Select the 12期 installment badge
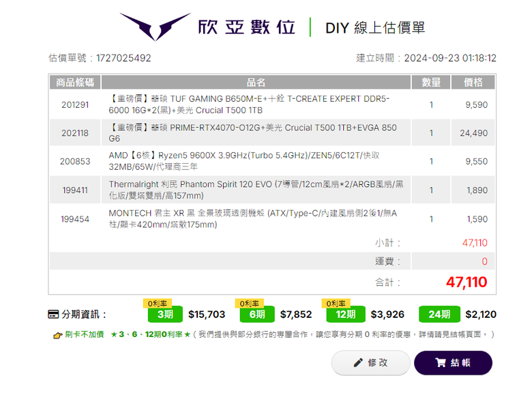532x393 pixels. coord(346,315)
